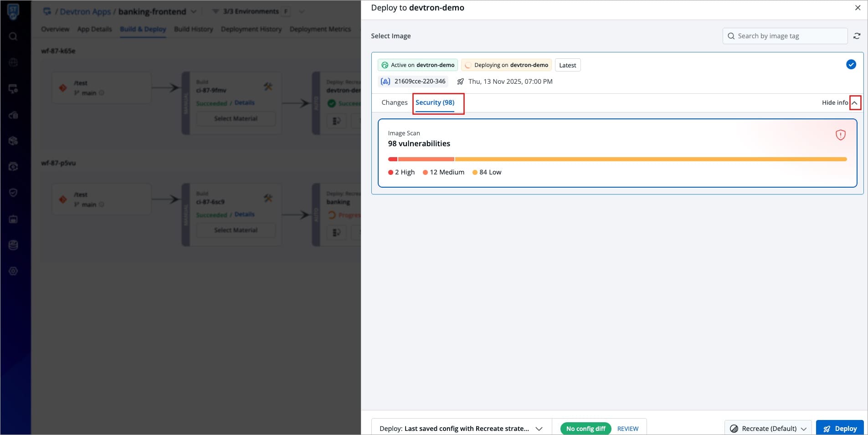868x435 pixels.
Task: Collapse details with Hide info chevron
Action: click(855, 103)
